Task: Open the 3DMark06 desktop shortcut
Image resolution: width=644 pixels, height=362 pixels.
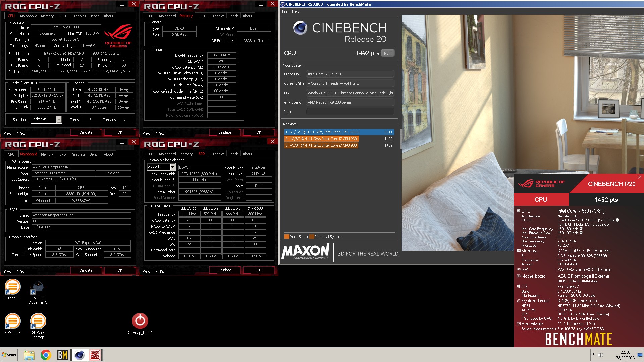Action: (x=12, y=323)
